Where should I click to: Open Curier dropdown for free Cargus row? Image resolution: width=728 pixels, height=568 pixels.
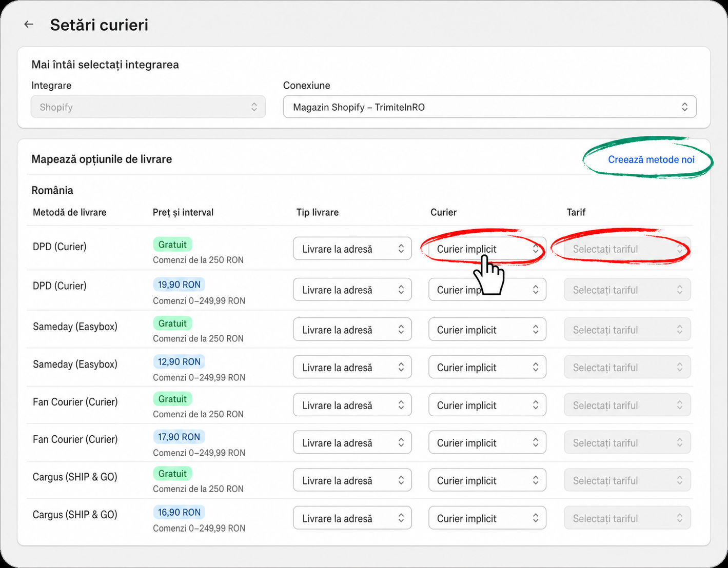pos(487,480)
